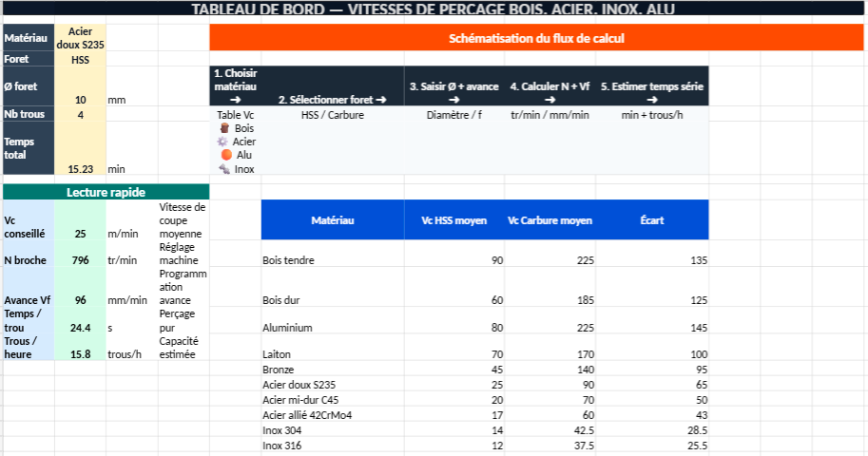Screen dimensions: 868x456
Task: Select the 'Aluminium' row name
Action: pyautogui.click(x=332, y=320)
